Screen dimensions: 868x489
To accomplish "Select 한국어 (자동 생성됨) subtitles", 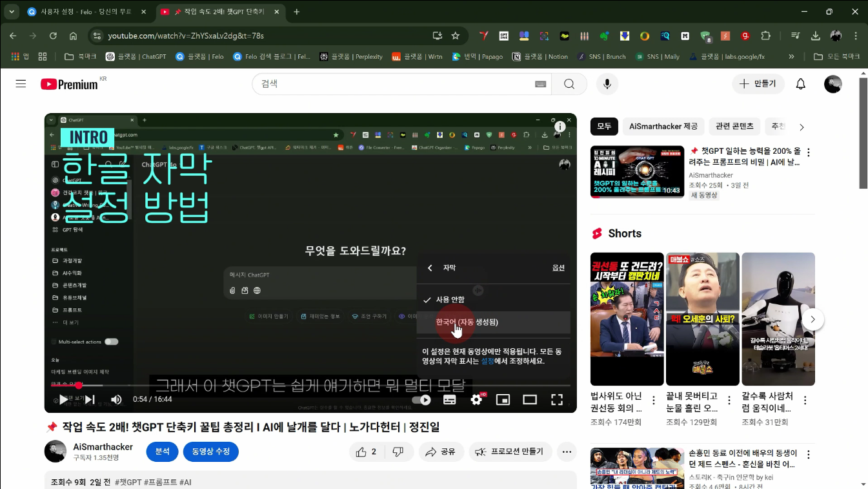I will point(493,322).
